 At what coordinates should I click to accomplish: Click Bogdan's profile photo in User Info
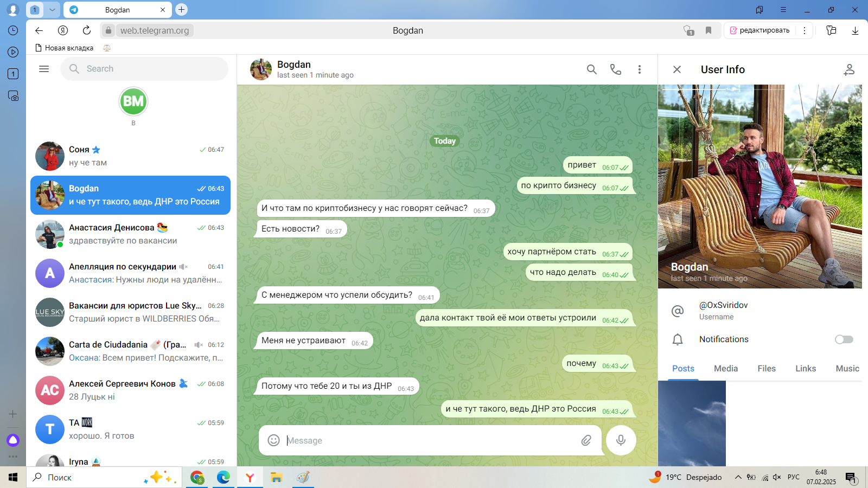click(x=760, y=187)
